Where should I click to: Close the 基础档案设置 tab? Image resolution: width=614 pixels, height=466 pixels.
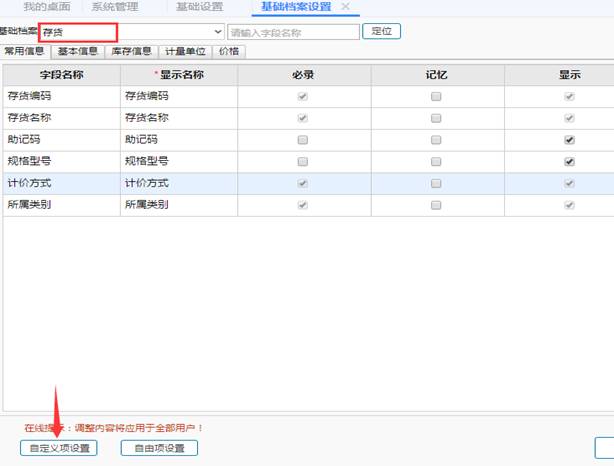(x=346, y=7)
